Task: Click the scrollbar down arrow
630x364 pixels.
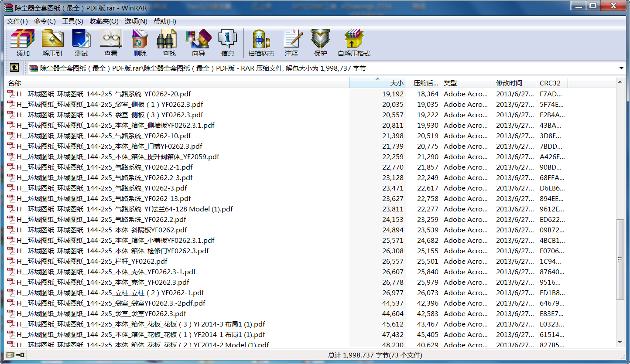Action: coord(620,343)
